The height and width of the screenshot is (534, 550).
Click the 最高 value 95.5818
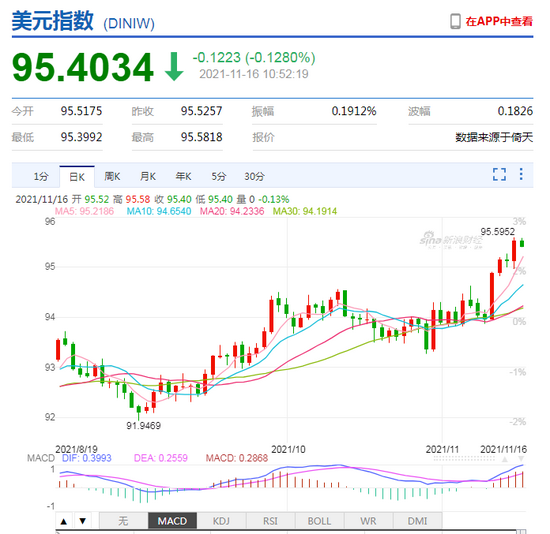tap(201, 137)
